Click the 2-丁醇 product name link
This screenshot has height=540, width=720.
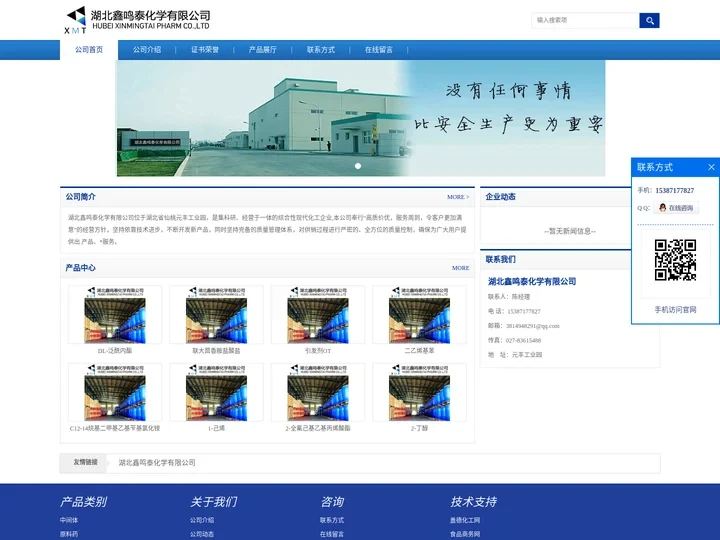(x=419, y=428)
